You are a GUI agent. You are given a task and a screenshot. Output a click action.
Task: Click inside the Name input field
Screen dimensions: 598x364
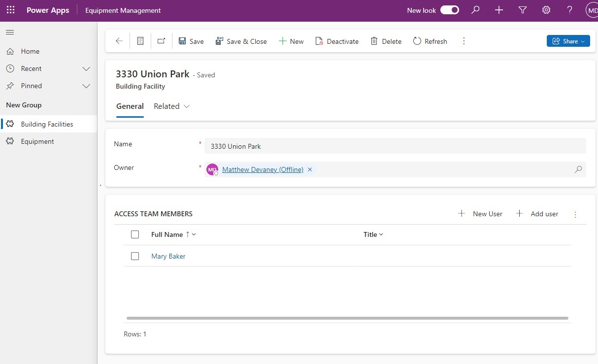coord(345,146)
